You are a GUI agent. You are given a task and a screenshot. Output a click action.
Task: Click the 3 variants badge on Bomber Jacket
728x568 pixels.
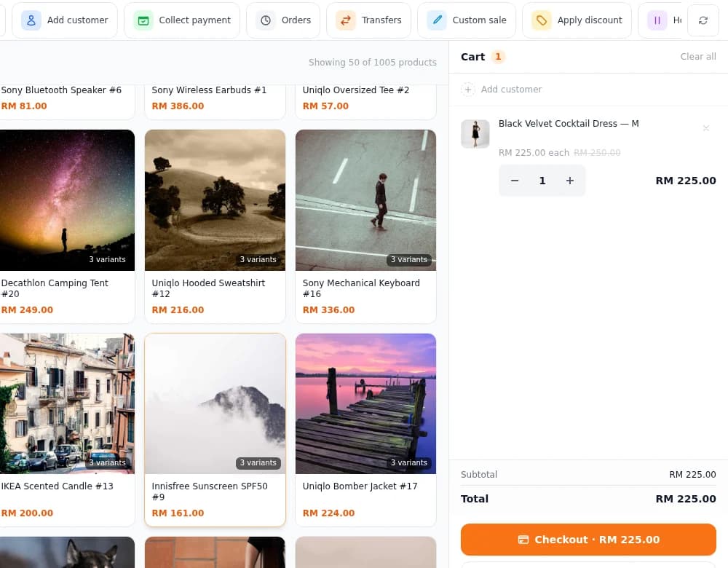click(x=409, y=462)
